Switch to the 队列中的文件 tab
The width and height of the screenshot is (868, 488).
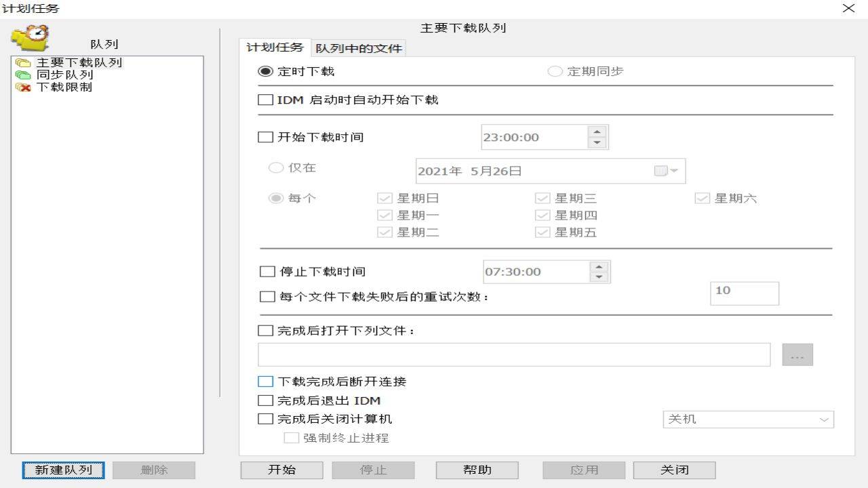pyautogui.click(x=359, y=48)
